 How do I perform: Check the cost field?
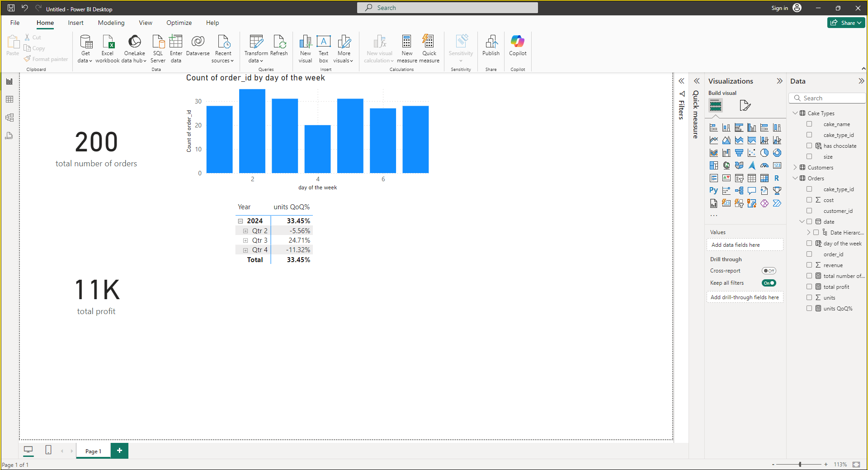(x=809, y=200)
